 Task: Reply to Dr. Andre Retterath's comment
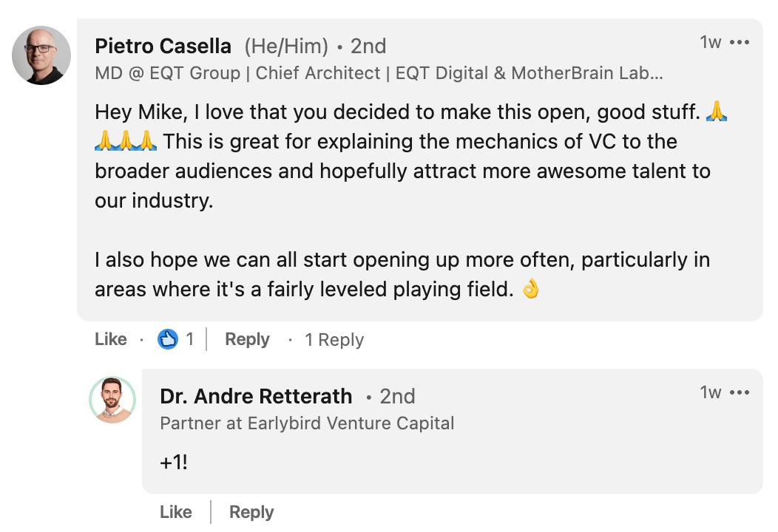(251, 512)
